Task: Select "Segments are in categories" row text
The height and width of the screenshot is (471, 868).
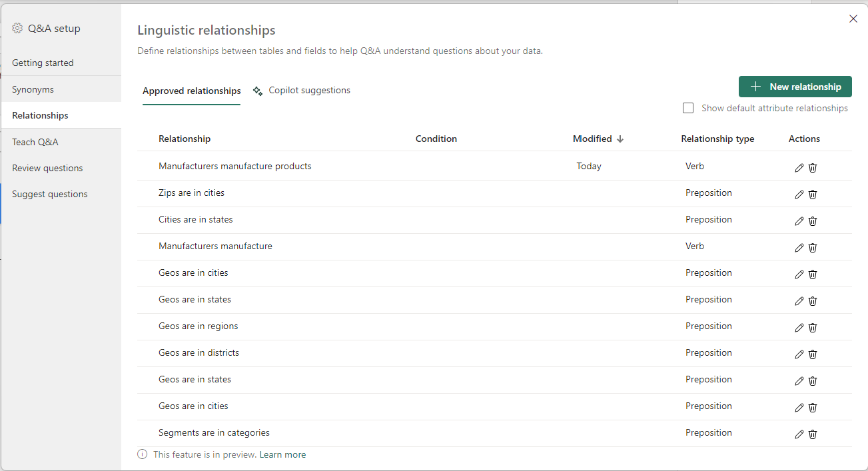Action: 214,432
